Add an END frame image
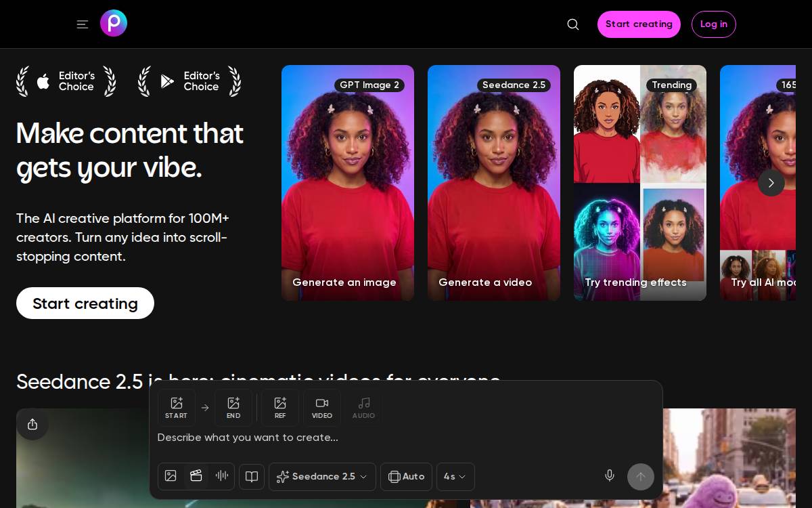This screenshot has height=508, width=812. [x=233, y=408]
